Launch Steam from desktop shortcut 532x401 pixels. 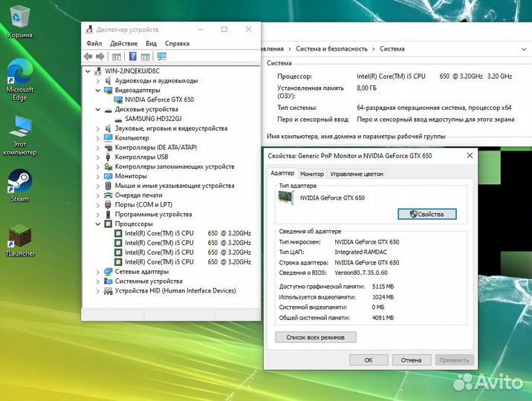[x=20, y=186]
